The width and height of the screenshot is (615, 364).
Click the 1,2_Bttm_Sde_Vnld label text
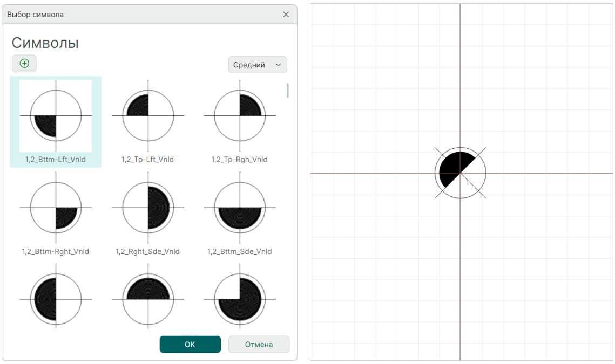point(239,251)
